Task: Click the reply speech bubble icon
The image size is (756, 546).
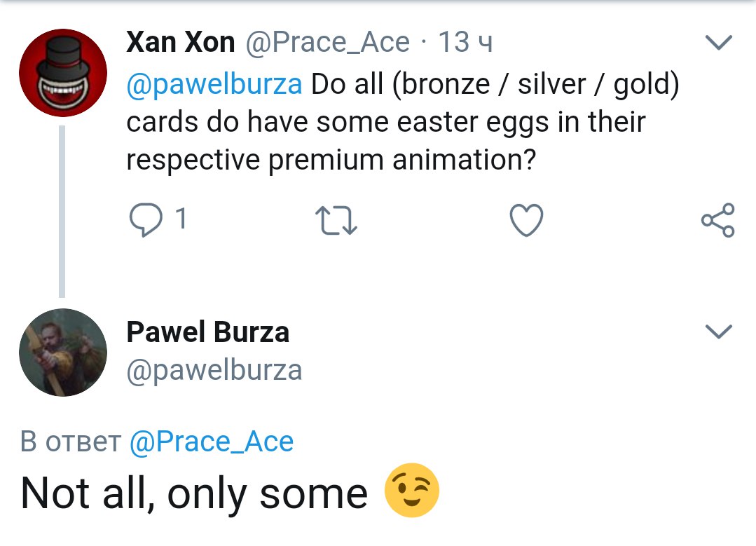Action: tap(147, 221)
